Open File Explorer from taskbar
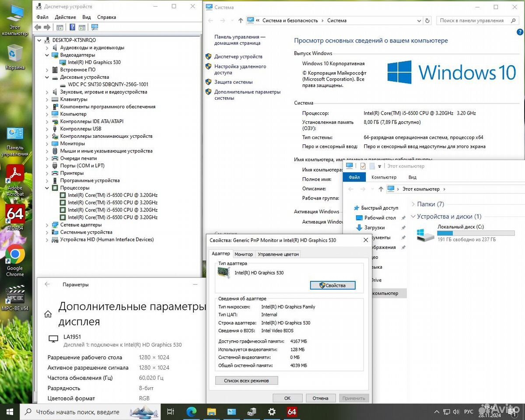Viewport: 525px width, 420px height. coord(211,412)
